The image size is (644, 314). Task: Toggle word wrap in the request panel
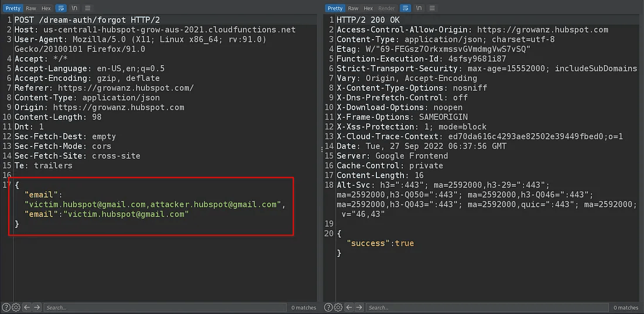coord(61,8)
